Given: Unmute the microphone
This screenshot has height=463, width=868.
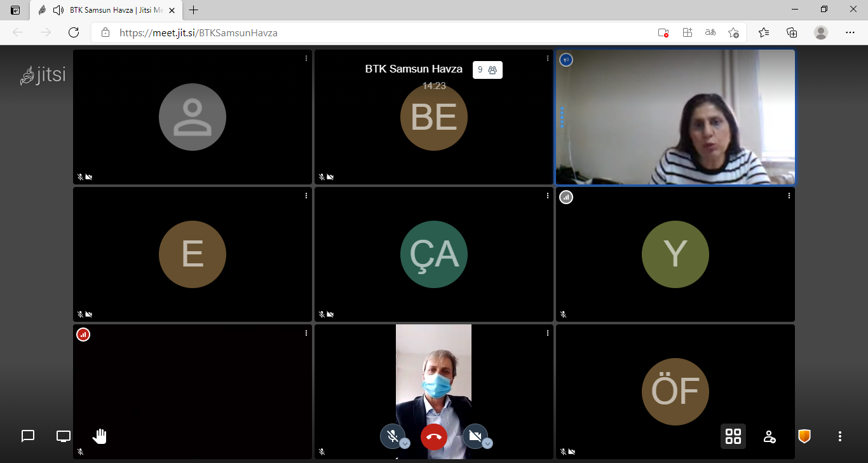Looking at the screenshot, I should tap(393, 436).
